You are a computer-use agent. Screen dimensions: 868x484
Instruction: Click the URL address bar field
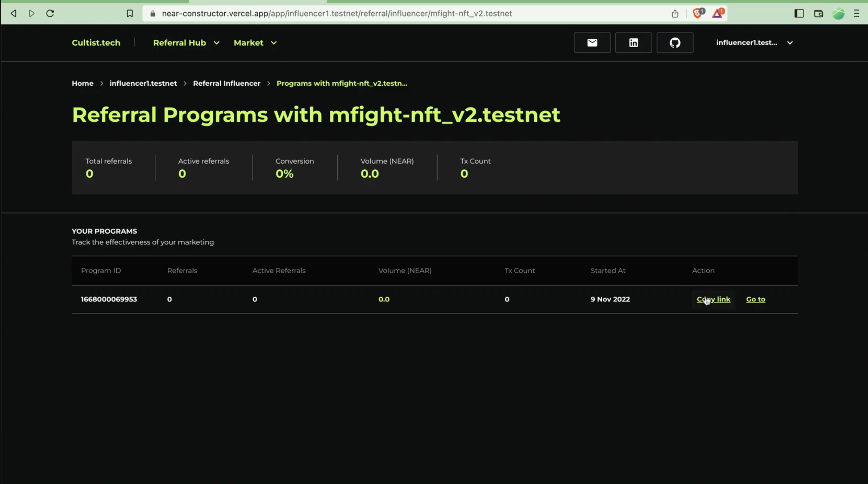pyautogui.click(x=337, y=14)
